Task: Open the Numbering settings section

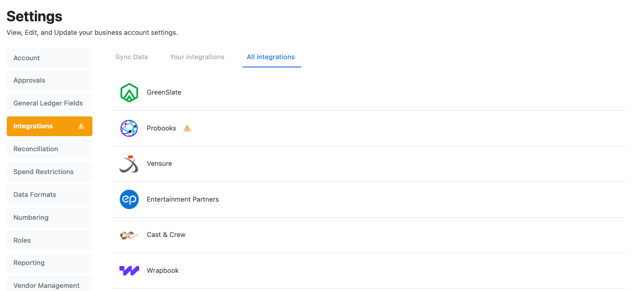Action: pos(49,218)
